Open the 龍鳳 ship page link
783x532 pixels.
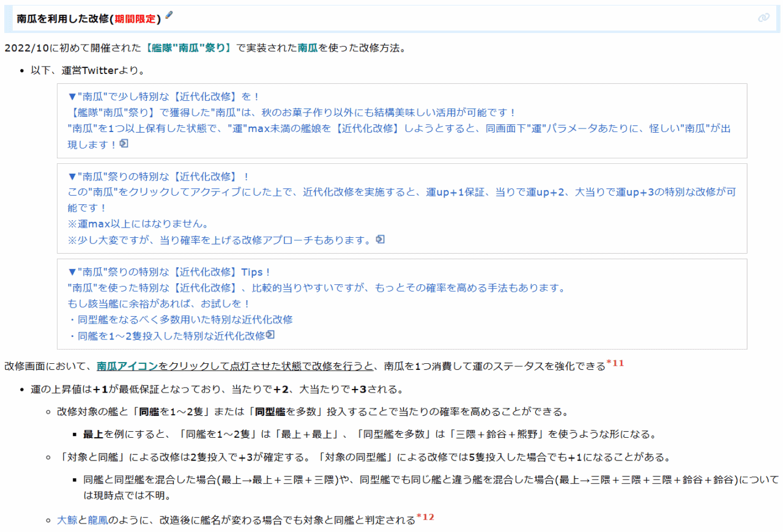(x=98, y=520)
